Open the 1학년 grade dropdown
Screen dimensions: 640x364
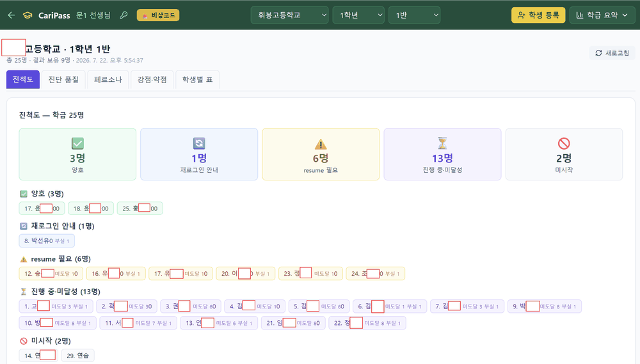(x=358, y=15)
